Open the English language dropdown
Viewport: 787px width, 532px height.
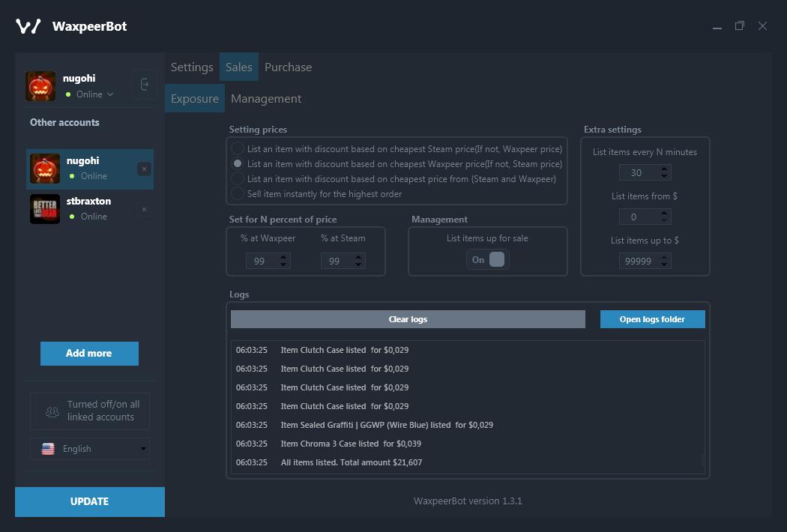pyautogui.click(x=90, y=449)
